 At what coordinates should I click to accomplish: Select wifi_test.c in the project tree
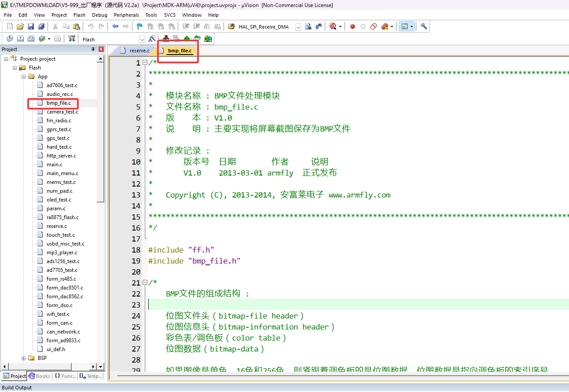click(x=58, y=314)
